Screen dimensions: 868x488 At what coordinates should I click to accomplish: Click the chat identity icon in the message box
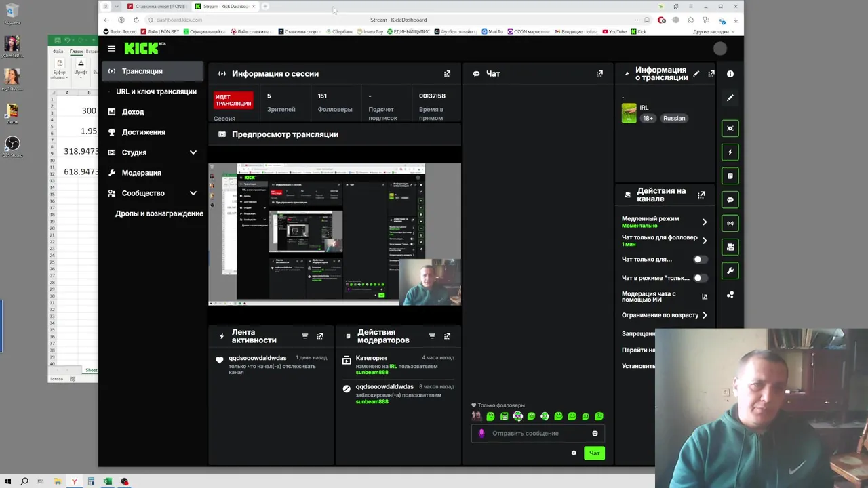[x=481, y=434]
